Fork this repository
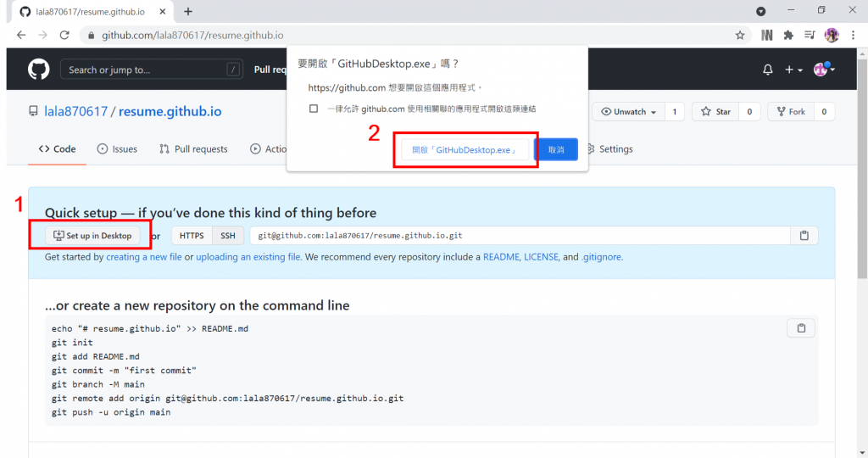 [791, 111]
